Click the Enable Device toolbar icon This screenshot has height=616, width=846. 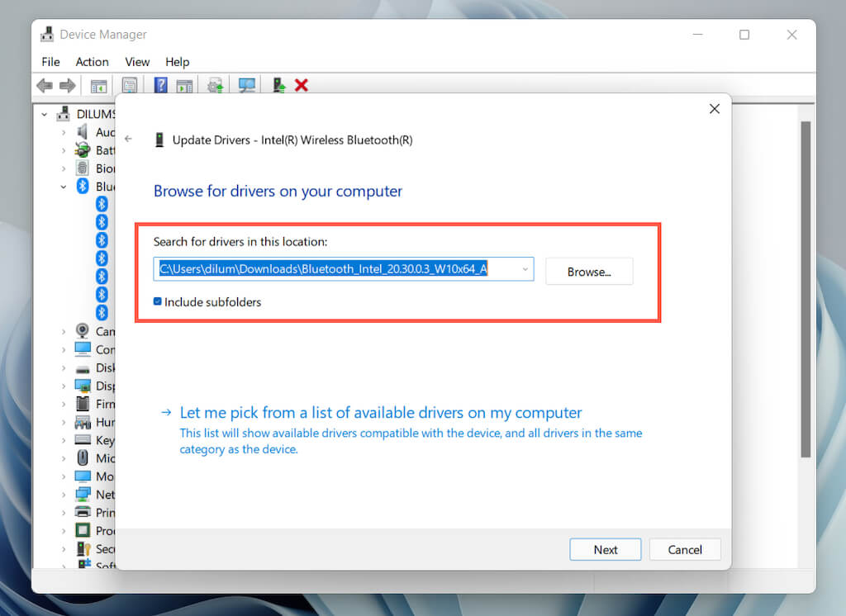pos(279,85)
